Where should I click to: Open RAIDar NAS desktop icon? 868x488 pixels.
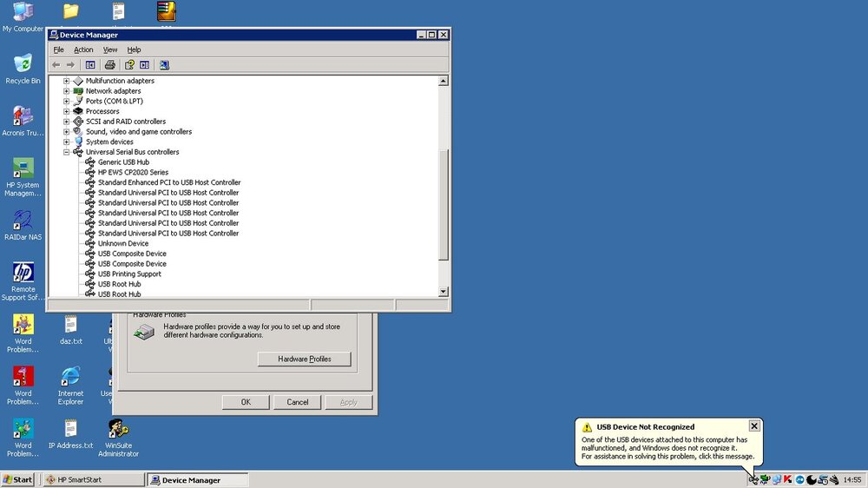click(x=23, y=225)
